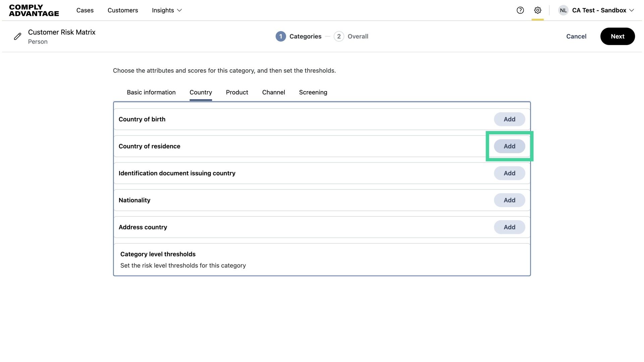Image resolution: width=644 pixels, height=362 pixels.
Task: Open the help question mark icon
Action: click(x=520, y=10)
